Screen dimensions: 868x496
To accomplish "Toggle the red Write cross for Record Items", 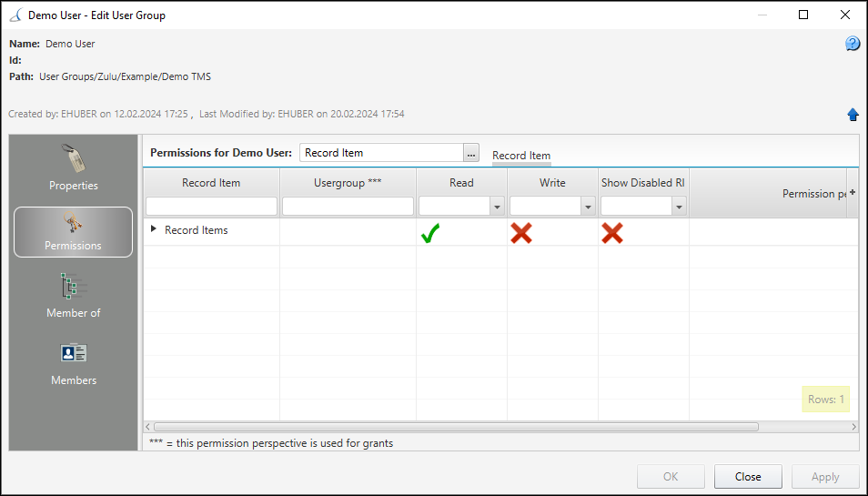I will tap(521, 233).
